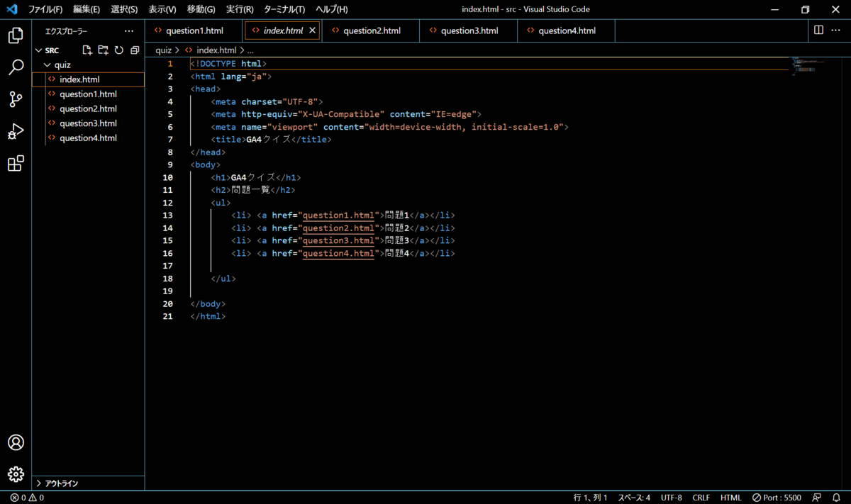Open the Manage gear icon
Screen dimensions: 851x504
pos(16,474)
